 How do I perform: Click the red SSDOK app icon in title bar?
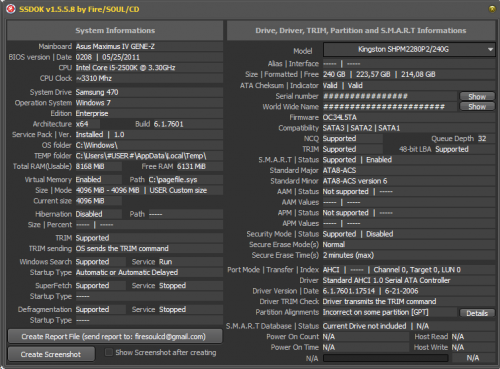(x=10, y=9)
